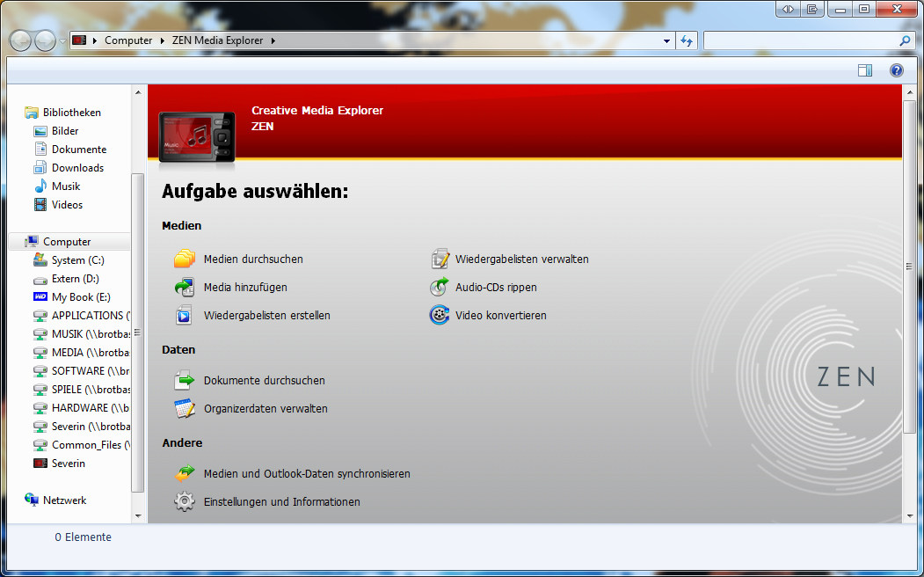The height and width of the screenshot is (577, 924).
Task: Click the content area vertical scrollbar thumb
Action: point(909,267)
